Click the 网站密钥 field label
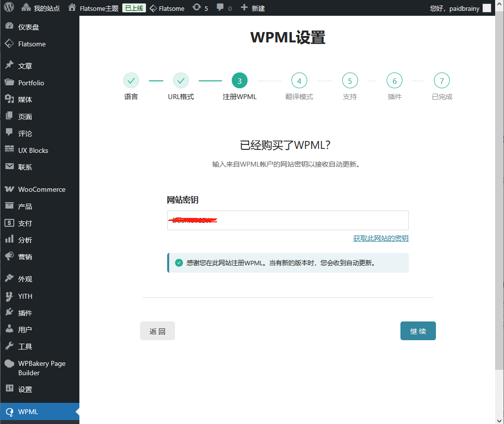504x424 pixels. [x=182, y=200]
